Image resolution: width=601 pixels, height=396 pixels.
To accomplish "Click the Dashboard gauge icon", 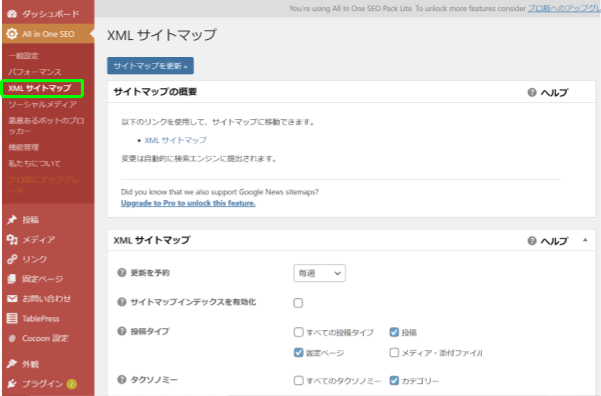I will (12, 14).
